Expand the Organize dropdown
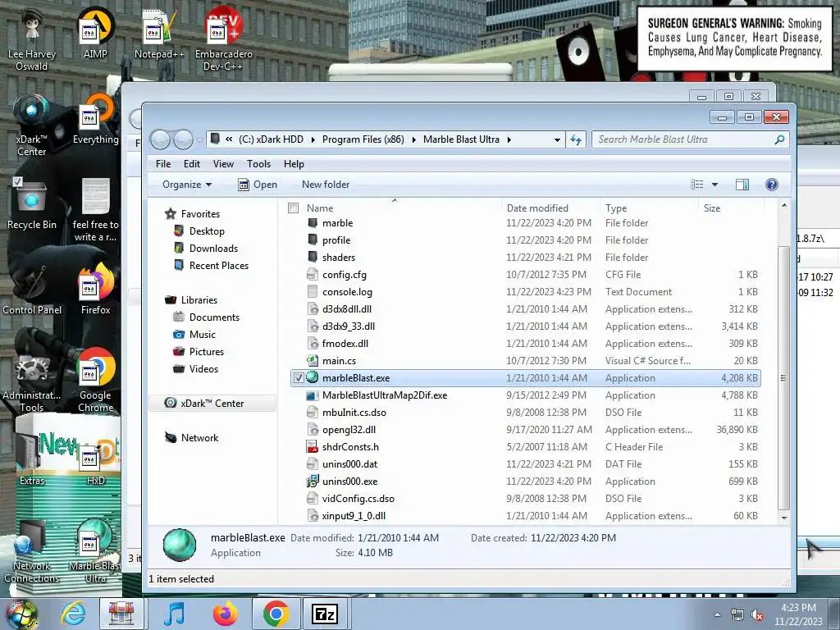Viewport: 840px width, 630px height. 187,185
